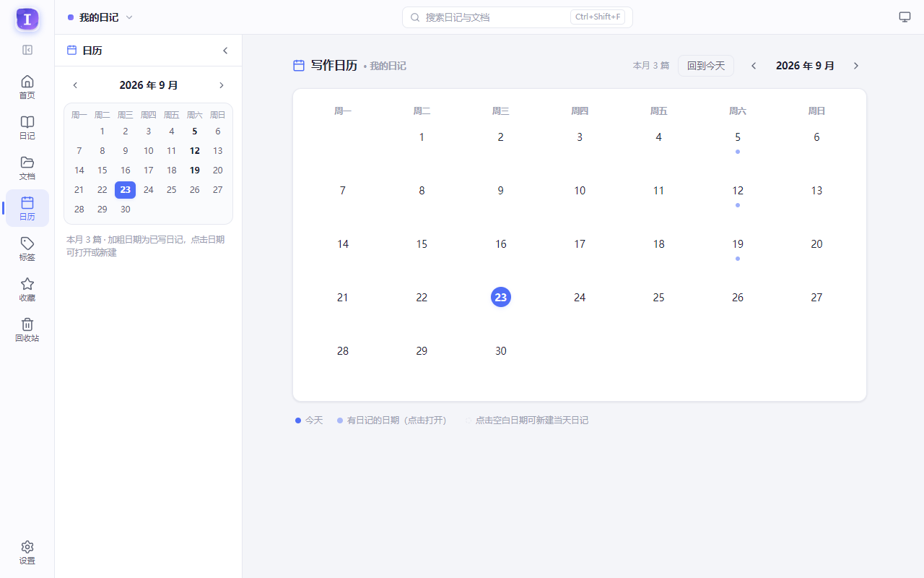Click the 2026 年 9 月 title in main header

(805, 66)
